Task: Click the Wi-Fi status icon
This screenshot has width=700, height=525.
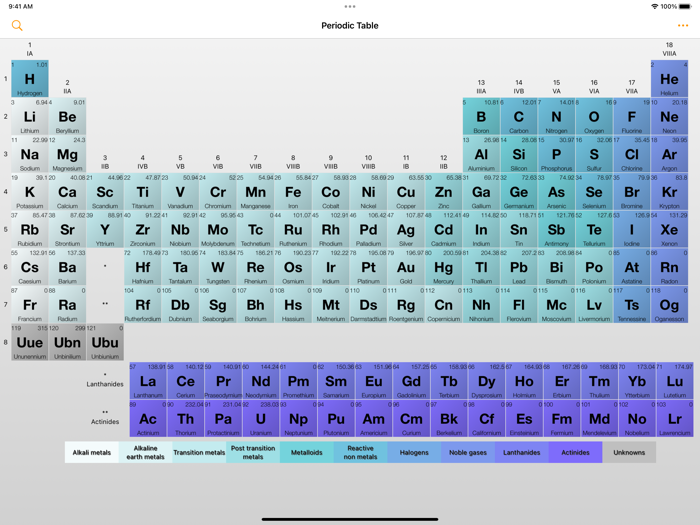Action: 654,6
